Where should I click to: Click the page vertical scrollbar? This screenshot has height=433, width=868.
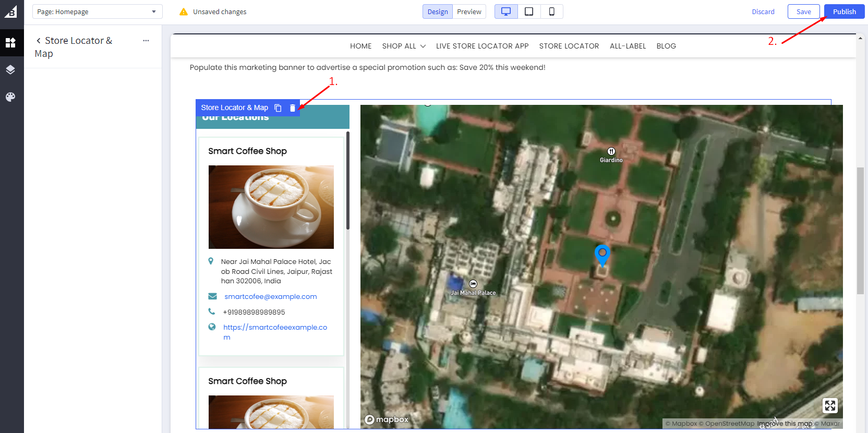[860, 231]
